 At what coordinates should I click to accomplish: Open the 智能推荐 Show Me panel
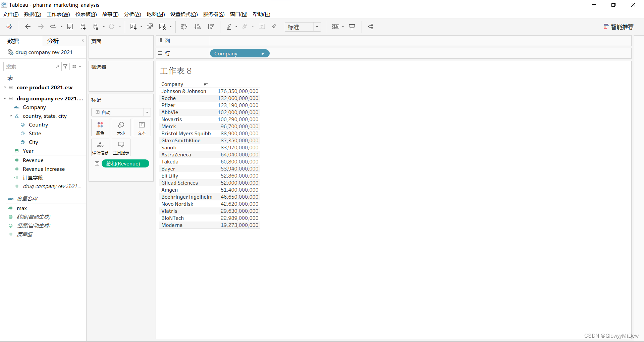619,27
